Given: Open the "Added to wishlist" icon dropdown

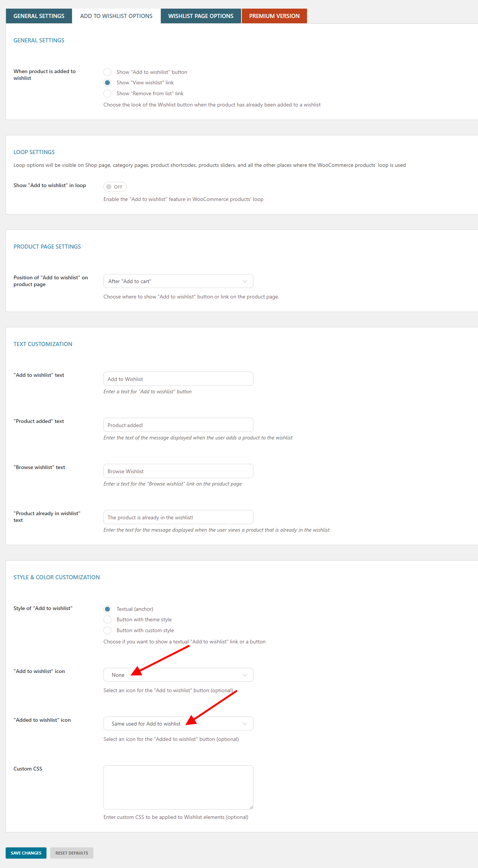Looking at the screenshot, I should tap(178, 724).
